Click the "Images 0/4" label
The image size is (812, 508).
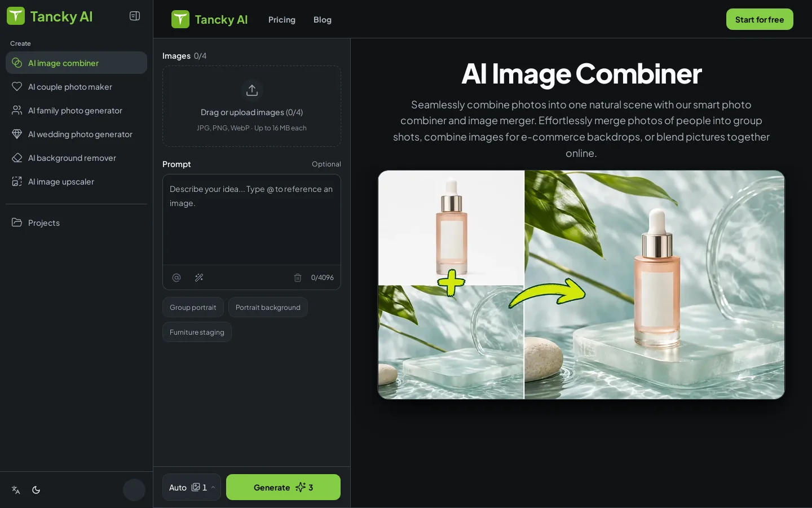(184, 56)
